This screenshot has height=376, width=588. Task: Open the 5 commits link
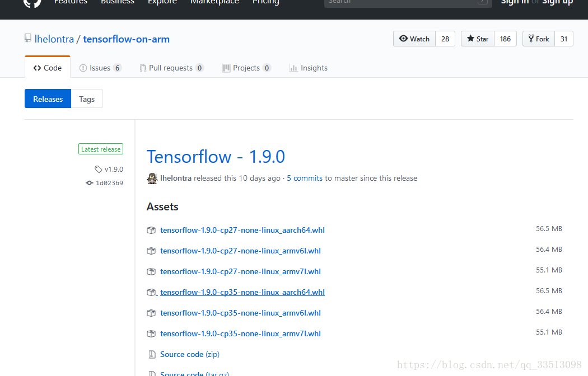point(305,178)
